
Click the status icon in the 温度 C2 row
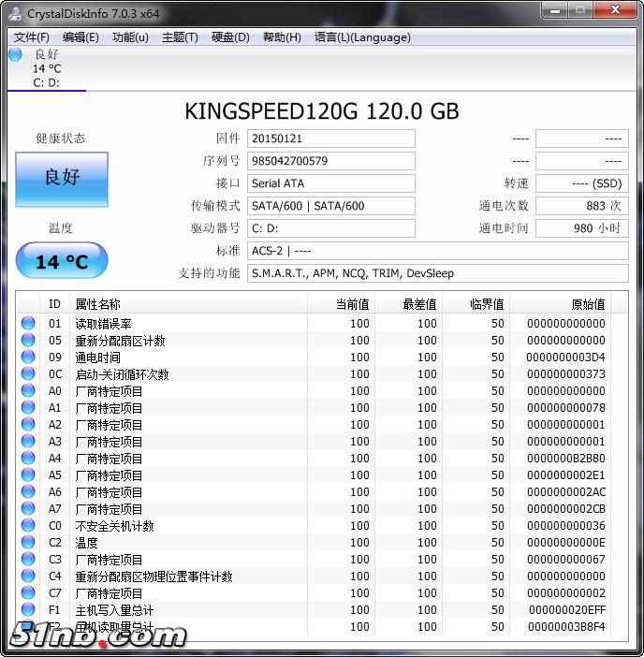28,543
